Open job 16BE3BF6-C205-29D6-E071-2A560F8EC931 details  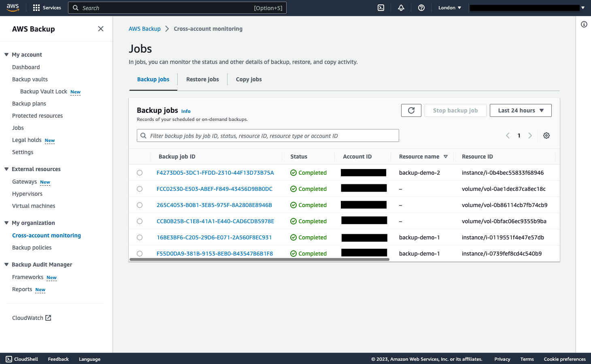pyautogui.click(x=214, y=237)
